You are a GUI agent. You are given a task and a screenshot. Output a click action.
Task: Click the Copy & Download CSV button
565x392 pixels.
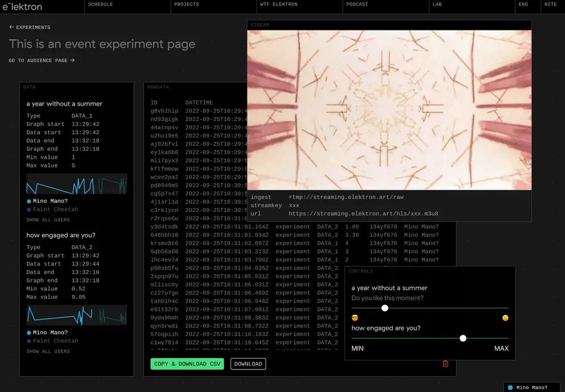187,364
